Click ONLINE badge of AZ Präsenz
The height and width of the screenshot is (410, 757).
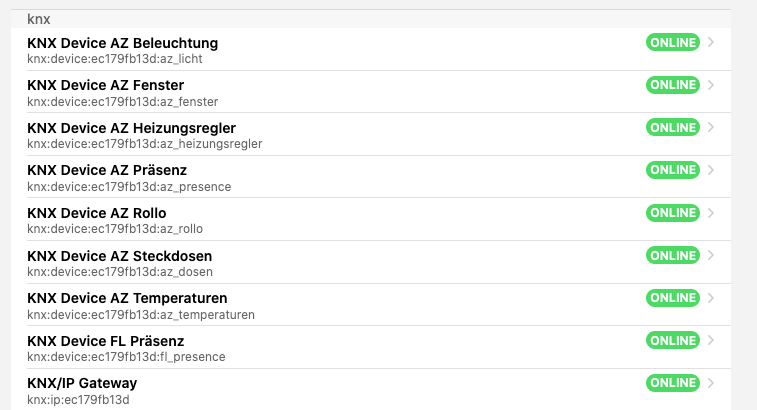(673, 170)
